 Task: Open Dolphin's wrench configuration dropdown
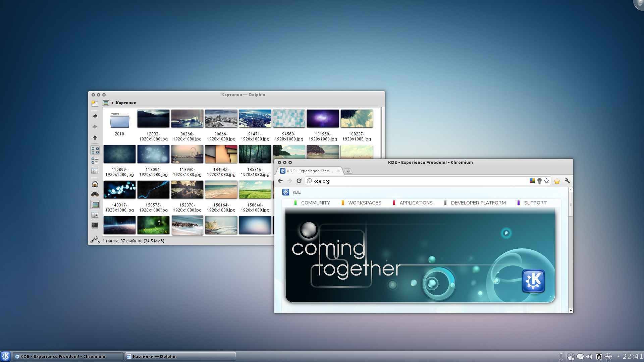pyautogui.click(x=95, y=240)
